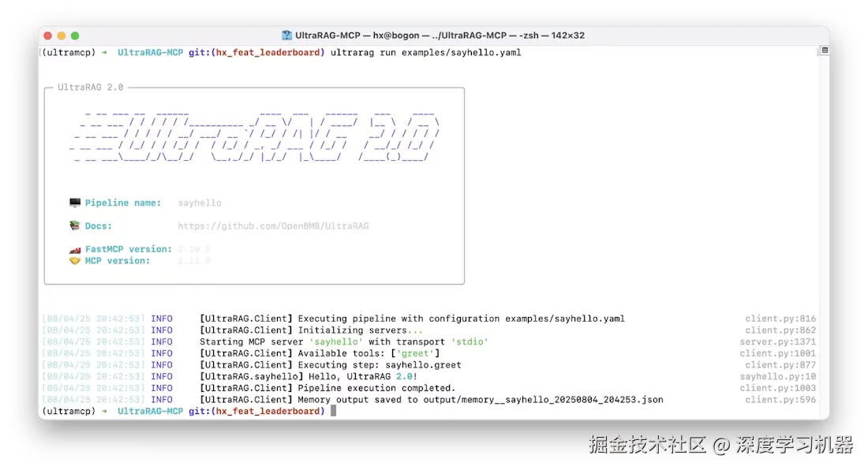Click the terminal title bar folder icon
Screen dimensions: 868x470
tap(286, 35)
